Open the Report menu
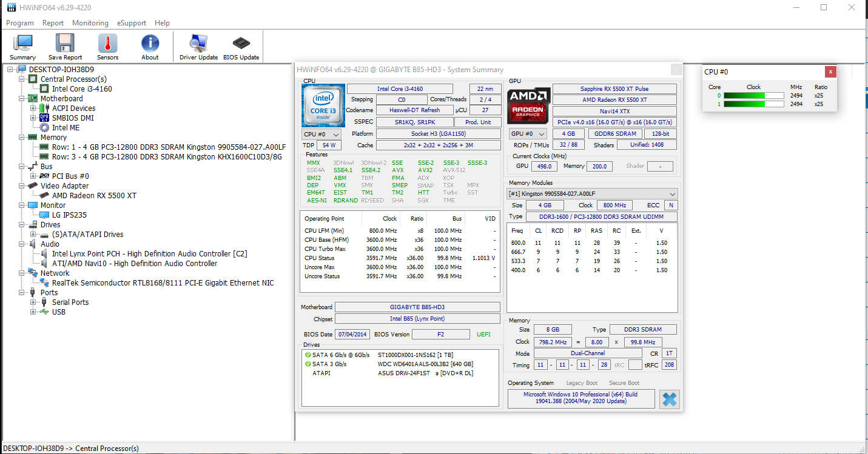Image resolution: width=868 pixels, height=454 pixels. pos(53,23)
